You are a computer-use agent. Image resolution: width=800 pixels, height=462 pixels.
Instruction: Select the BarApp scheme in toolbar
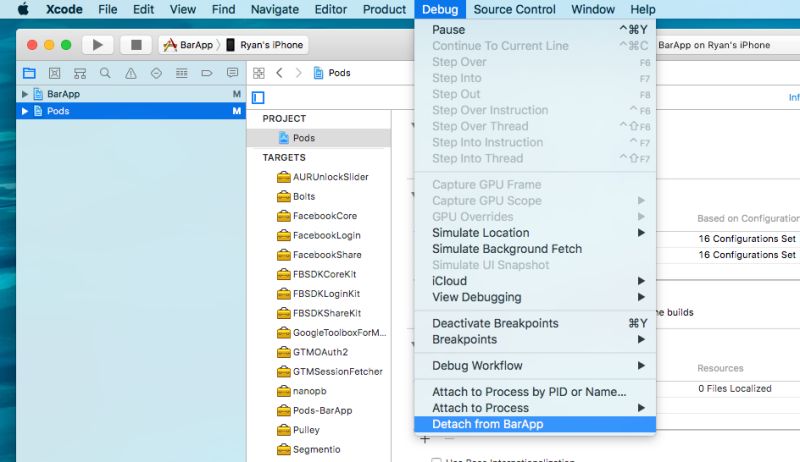pyautogui.click(x=188, y=45)
